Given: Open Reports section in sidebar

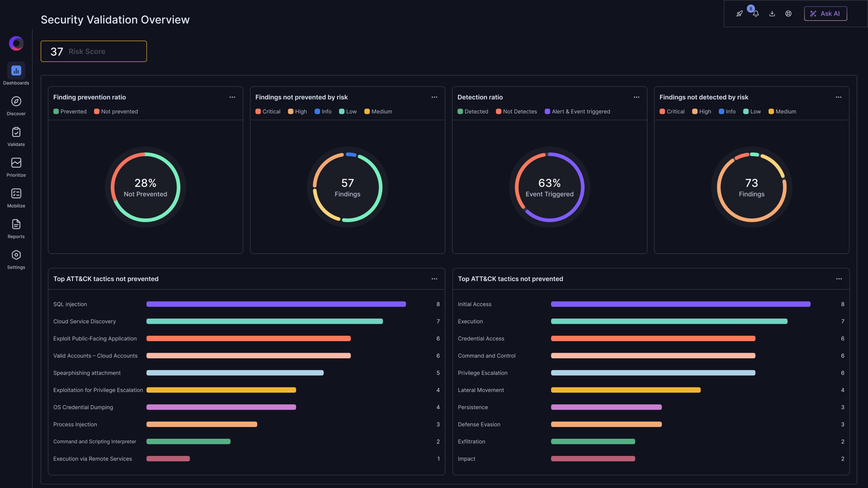Looking at the screenshot, I should pos(16,225).
